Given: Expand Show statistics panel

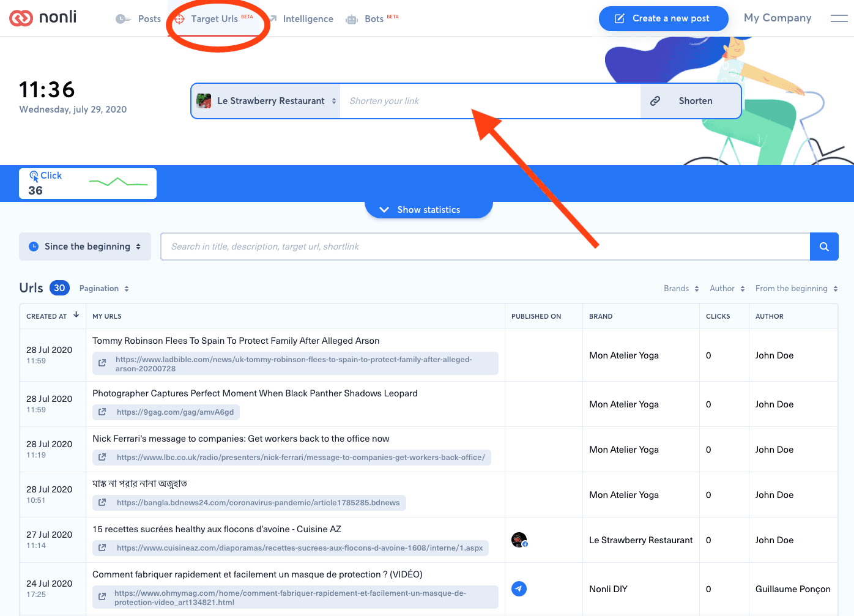Looking at the screenshot, I should [x=428, y=210].
